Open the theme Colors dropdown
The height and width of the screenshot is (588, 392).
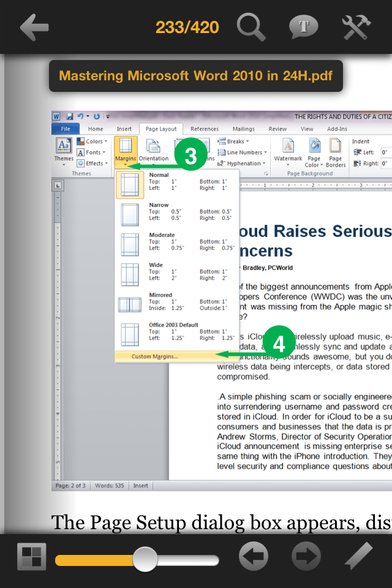(x=92, y=141)
